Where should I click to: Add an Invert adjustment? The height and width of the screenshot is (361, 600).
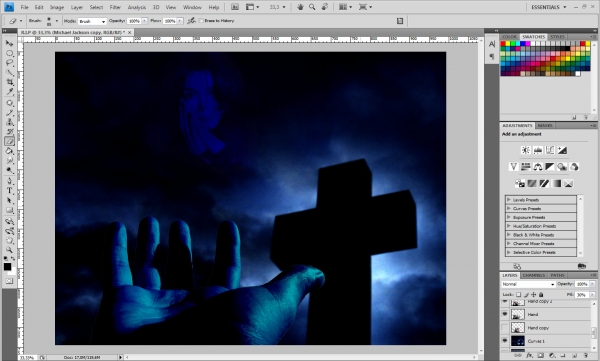[520, 183]
